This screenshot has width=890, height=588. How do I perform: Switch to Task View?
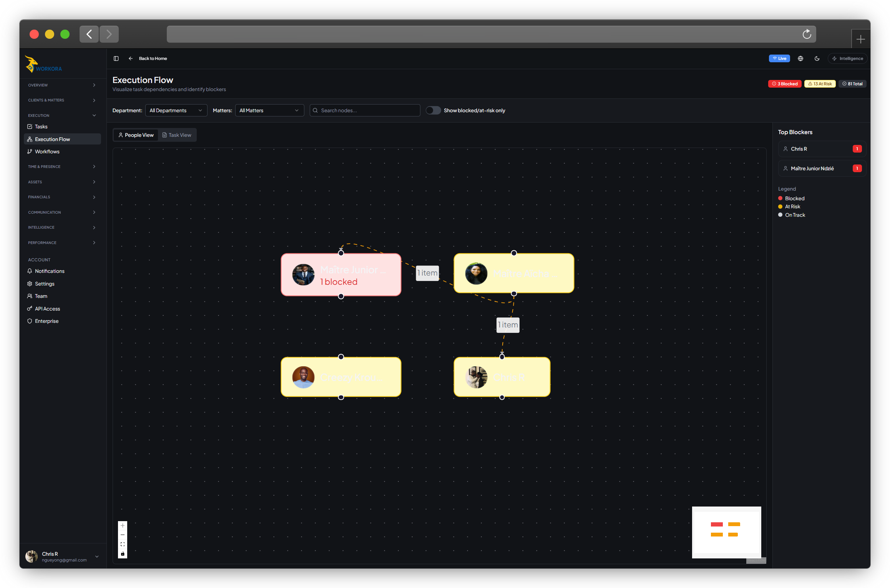[177, 135]
